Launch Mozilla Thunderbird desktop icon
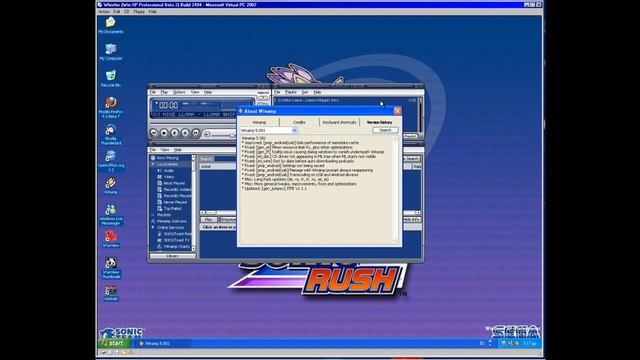 pyautogui.click(x=110, y=135)
